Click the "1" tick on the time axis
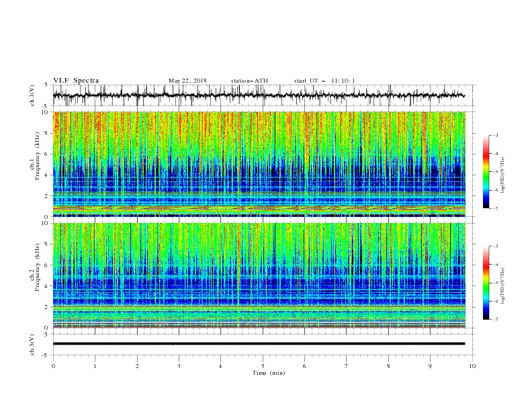 point(95,366)
